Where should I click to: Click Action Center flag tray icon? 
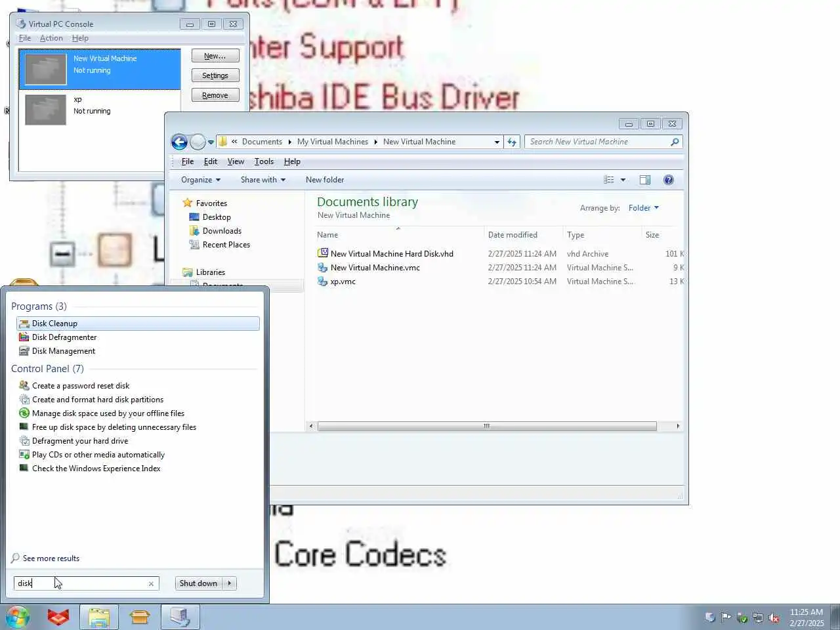(726, 618)
